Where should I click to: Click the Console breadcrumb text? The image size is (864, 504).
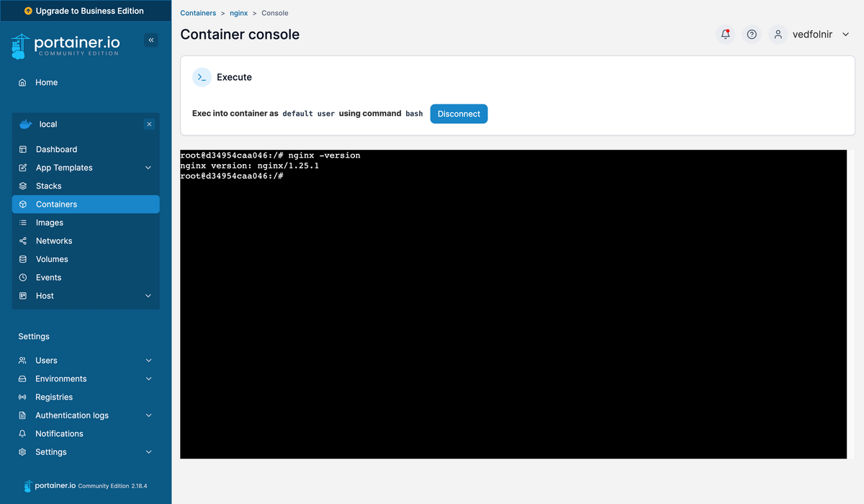point(275,13)
